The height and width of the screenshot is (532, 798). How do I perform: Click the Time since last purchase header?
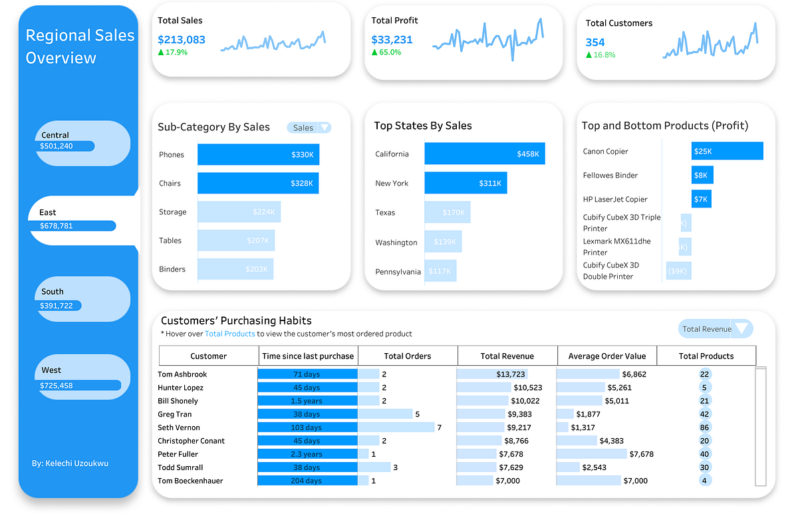coord(308,355)
